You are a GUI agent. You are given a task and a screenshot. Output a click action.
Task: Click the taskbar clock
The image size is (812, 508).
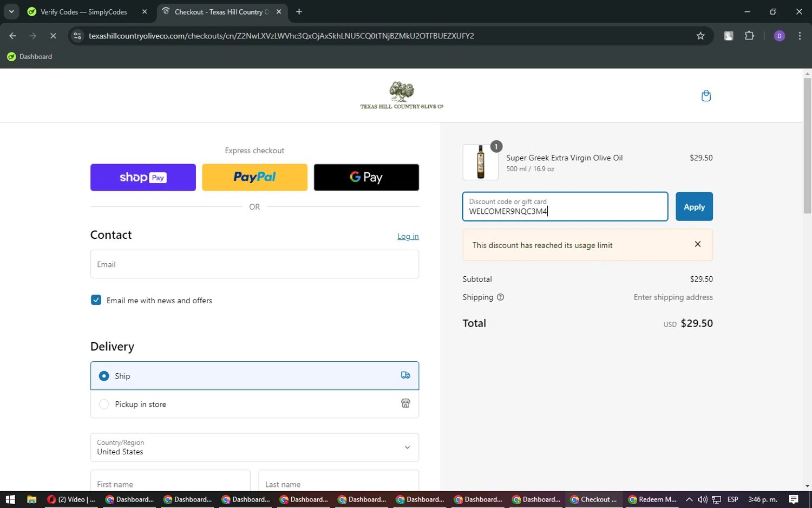pyautogui.click(x=763, y=499)
